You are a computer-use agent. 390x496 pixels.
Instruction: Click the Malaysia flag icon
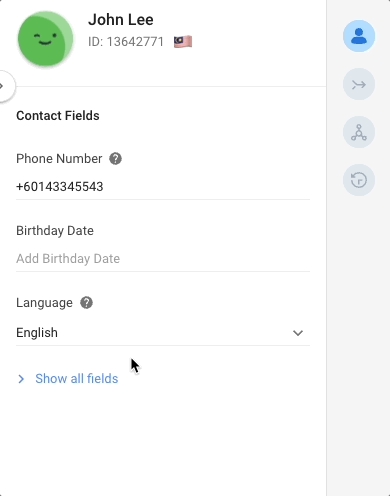point(183,42)
